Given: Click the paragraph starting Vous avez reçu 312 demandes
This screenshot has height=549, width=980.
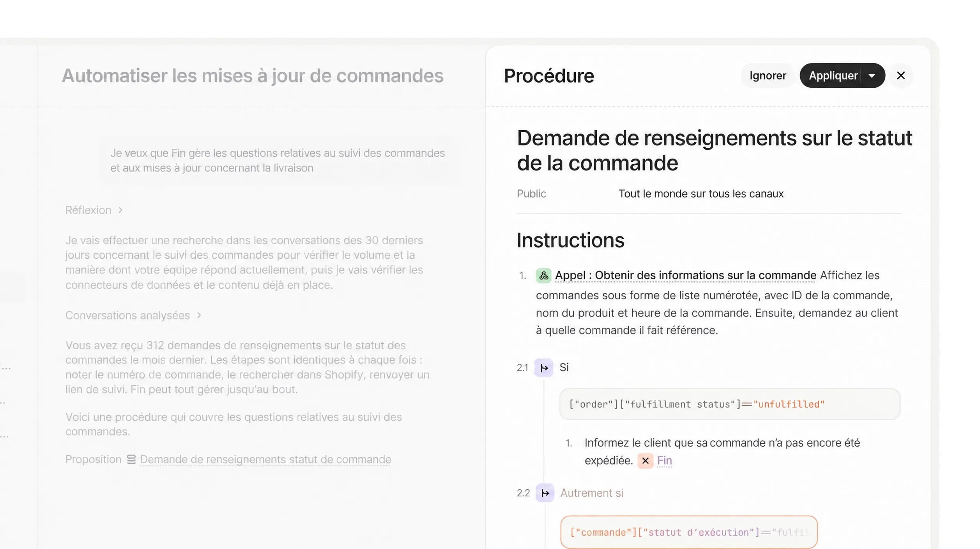Looking at the screenshot, I should [x=247, y=367].
